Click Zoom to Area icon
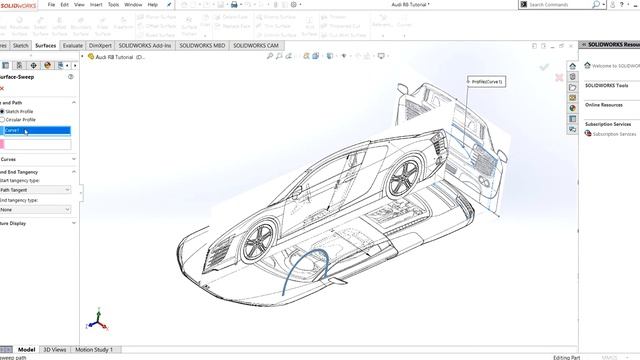The width and height of the screenshot is (640, 360). pos(279,56)
